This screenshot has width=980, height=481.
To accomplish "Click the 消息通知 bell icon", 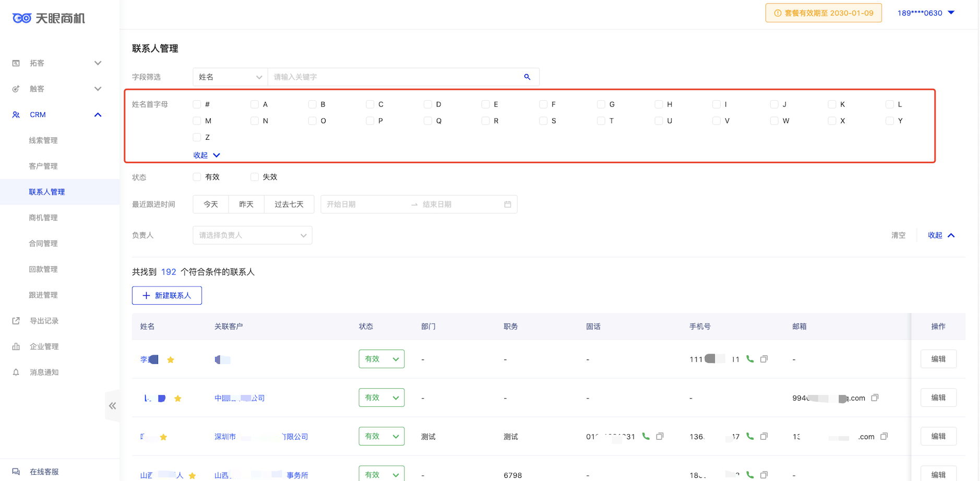I will [16, 372].
